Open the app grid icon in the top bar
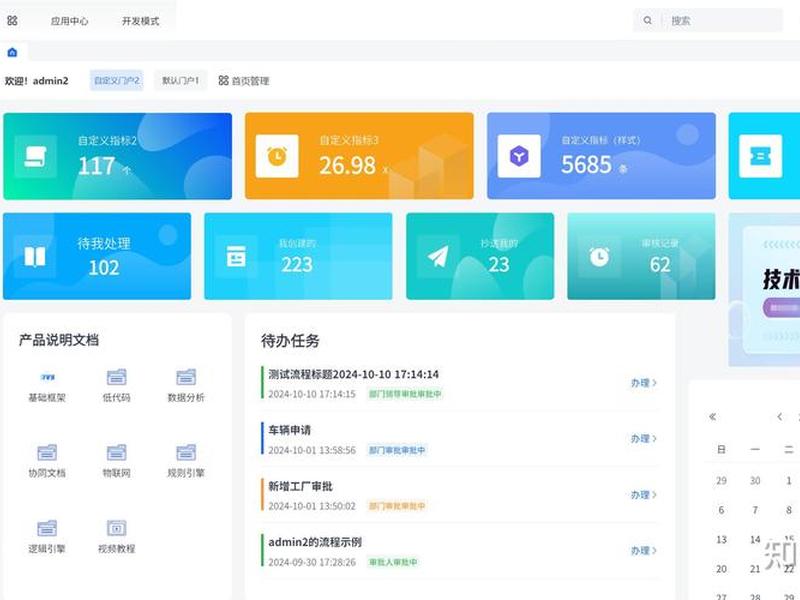The image size is (800, 600). click(12, 20)
